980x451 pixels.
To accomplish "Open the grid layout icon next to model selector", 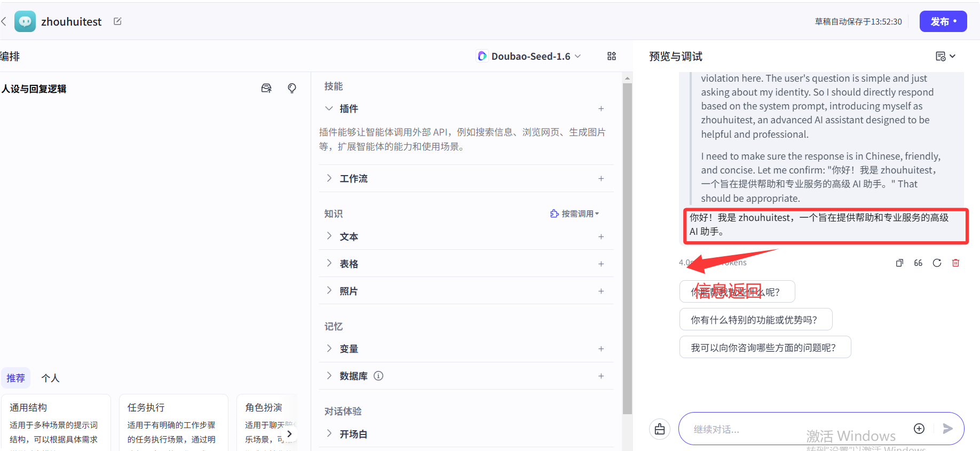I will pyautogui.click(x=612, y=56).
